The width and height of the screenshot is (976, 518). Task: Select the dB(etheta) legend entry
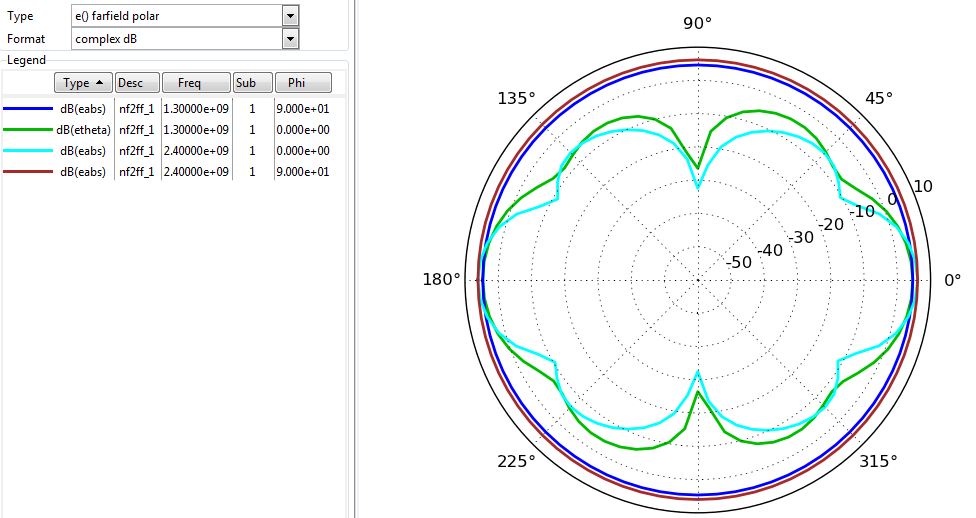83,130
